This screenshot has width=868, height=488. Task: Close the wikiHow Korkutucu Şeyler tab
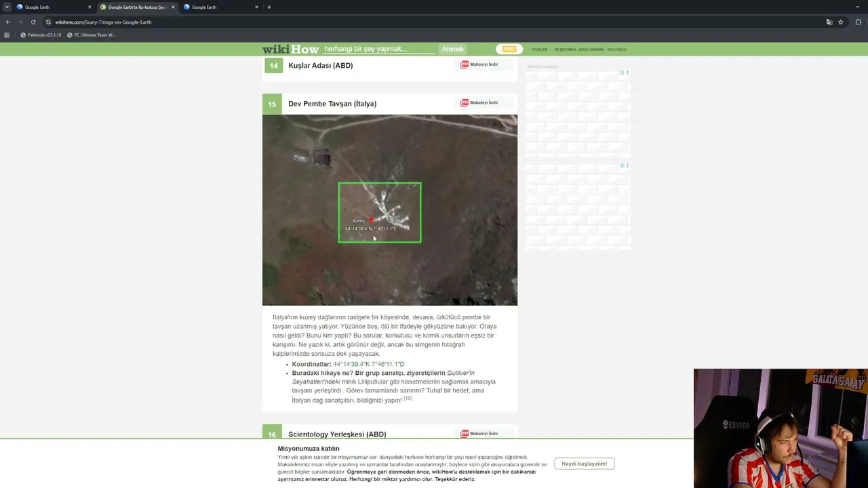[x=173, y=7]
